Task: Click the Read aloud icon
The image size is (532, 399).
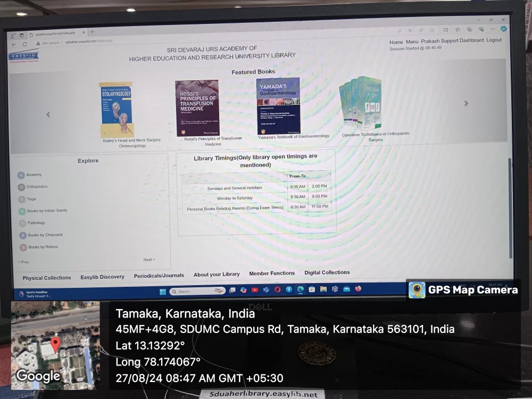Action: pos(421,30)
